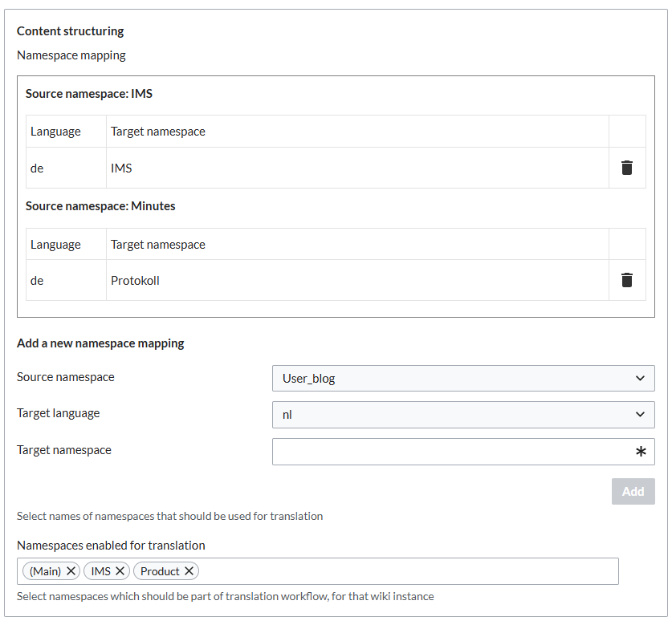
Task: Remove the IMS tag from enabled namespaces
Action: [120, 571]
